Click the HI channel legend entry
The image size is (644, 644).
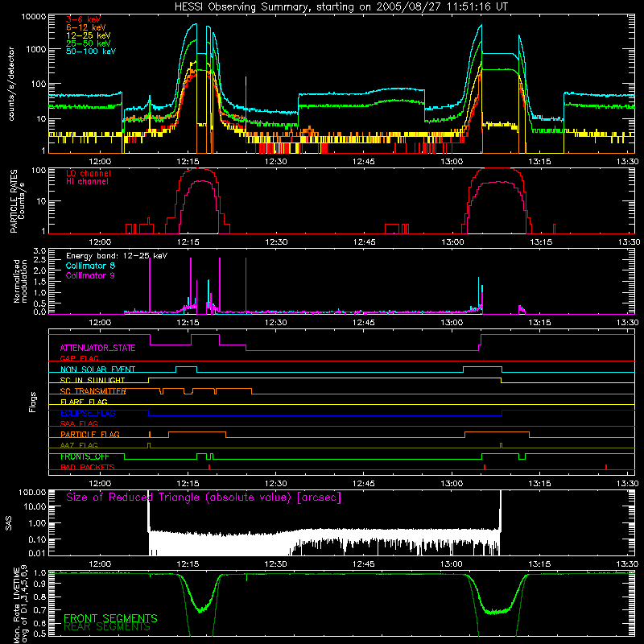(87, 182)
